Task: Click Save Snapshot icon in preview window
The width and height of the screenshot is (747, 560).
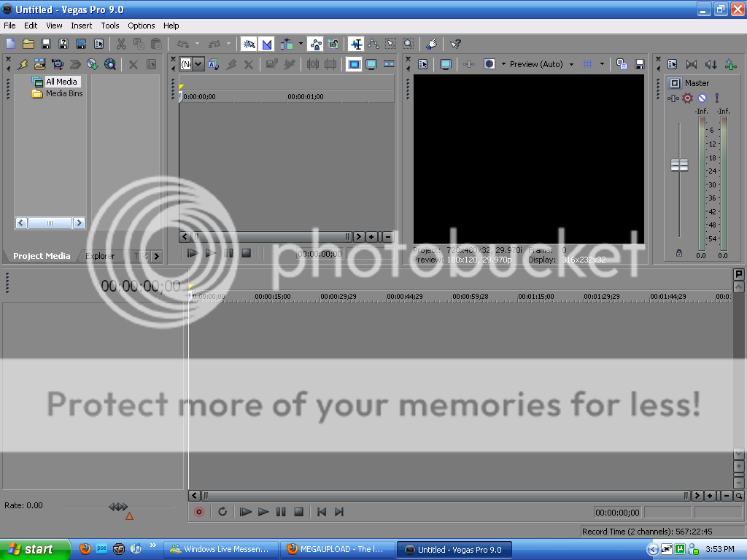Action: click(x=640, y=64)
